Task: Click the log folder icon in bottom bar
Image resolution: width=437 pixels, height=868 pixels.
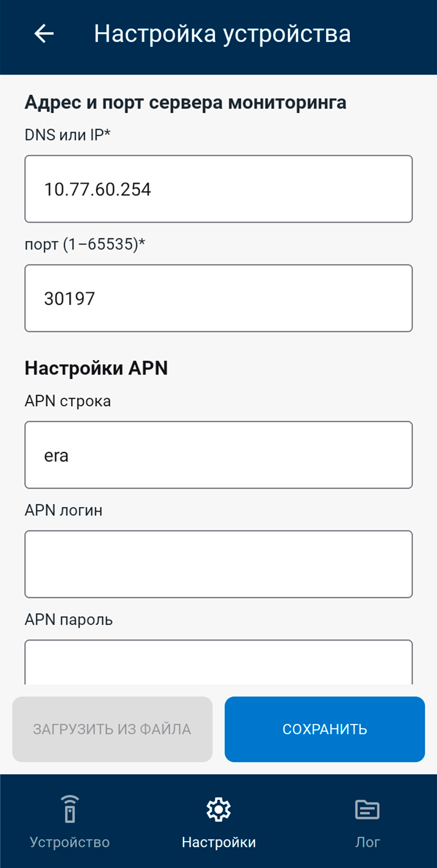Action: [367, 809]
